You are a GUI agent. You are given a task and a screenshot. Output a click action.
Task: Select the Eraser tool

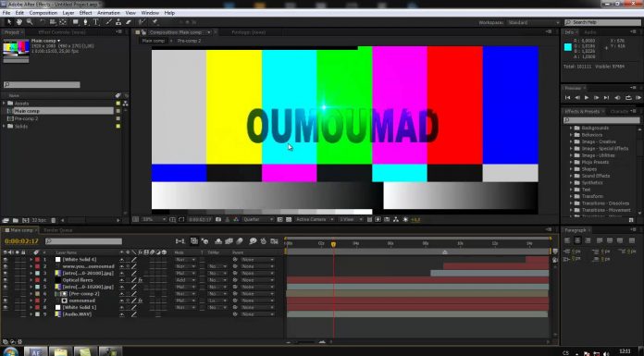click(128, 22)
